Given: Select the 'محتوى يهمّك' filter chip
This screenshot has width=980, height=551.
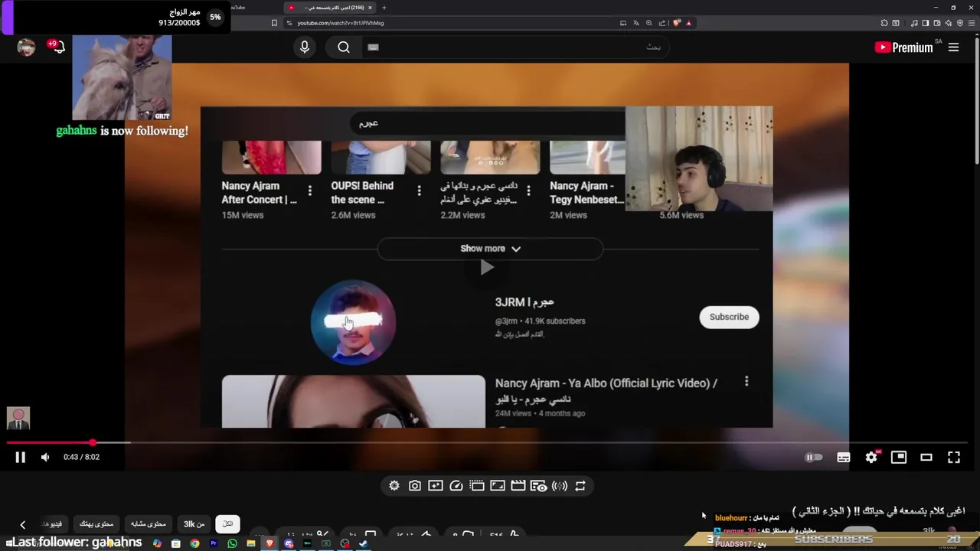Looking at the screenshot, I should tap(96, 523).
